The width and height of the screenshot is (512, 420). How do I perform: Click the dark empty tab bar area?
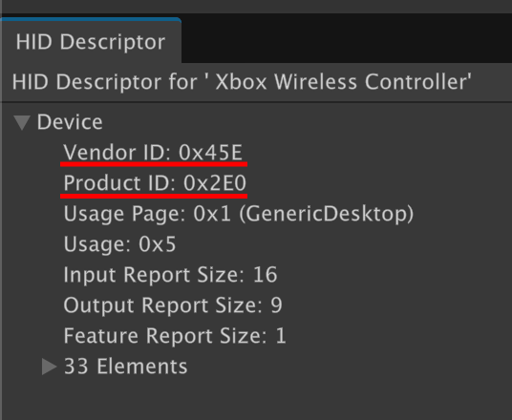point(346,38)
